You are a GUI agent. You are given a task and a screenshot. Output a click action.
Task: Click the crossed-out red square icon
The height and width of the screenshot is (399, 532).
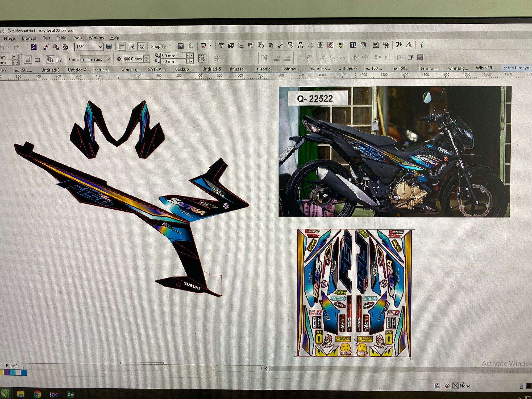(330, 45)
